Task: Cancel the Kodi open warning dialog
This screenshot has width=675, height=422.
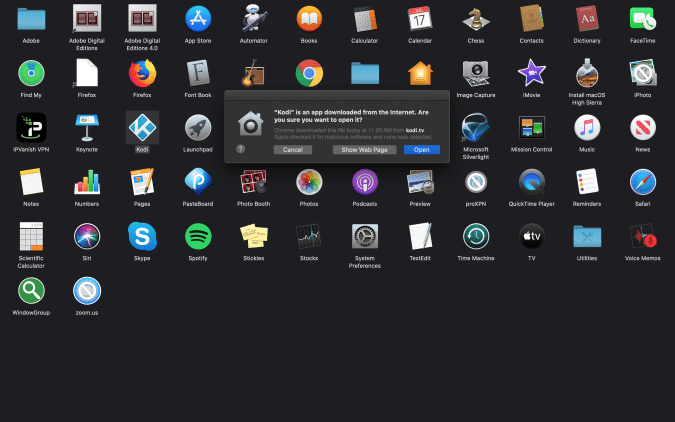Action: tap(293, 149)
